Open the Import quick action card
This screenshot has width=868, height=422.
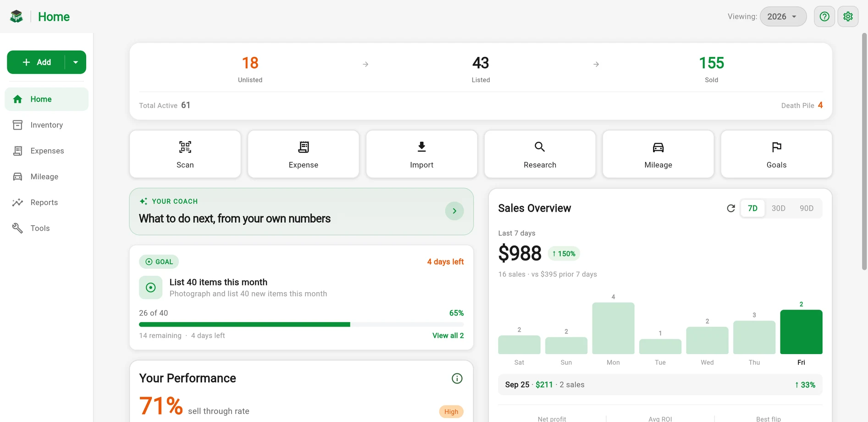[422, 154]
